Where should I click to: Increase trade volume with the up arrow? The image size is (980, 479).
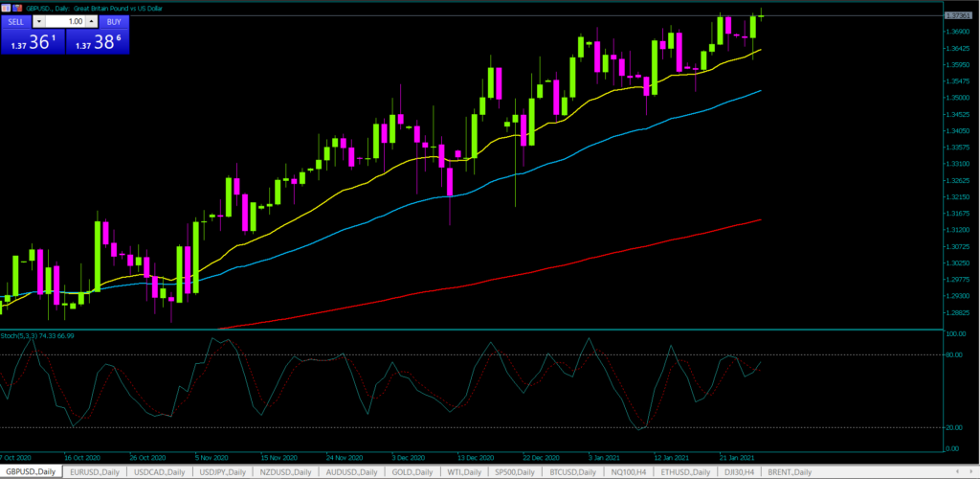pyautogui.click(x=92, y=21)
